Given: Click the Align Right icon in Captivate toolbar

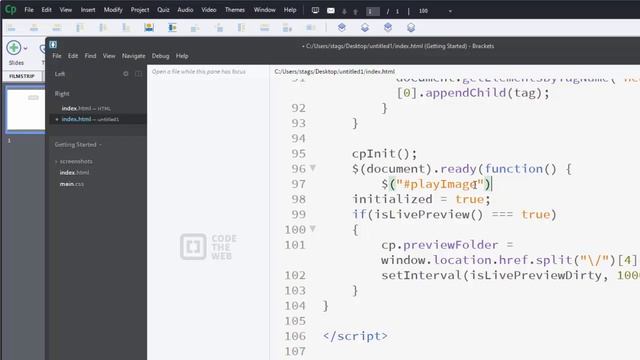Looking at the screenshot, I should 57,28.
